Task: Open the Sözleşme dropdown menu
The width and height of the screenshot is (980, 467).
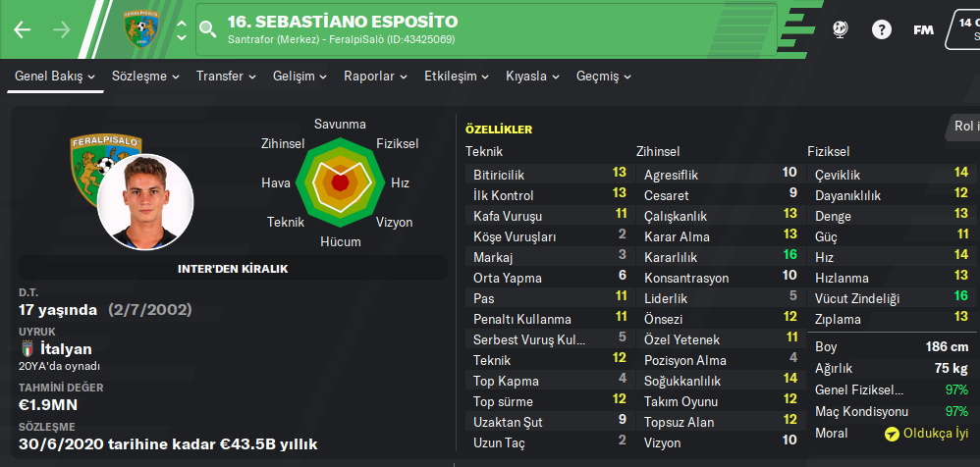Action: coord(145,76)
